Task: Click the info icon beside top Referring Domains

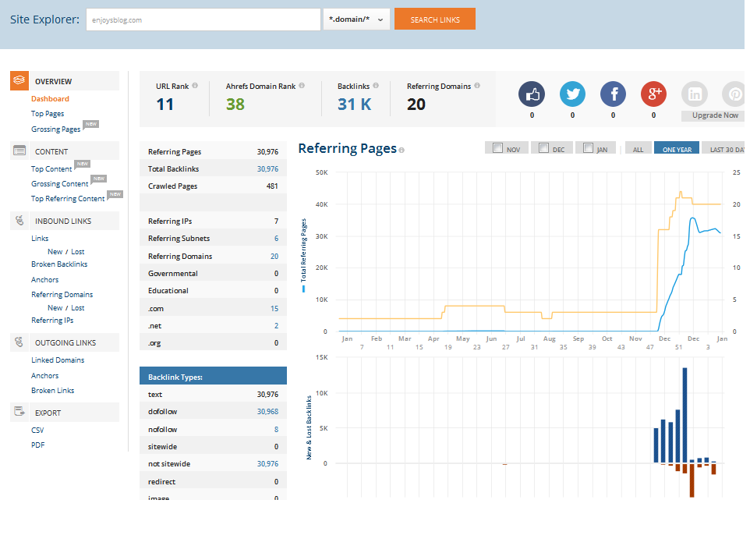Action: (477, 86)
